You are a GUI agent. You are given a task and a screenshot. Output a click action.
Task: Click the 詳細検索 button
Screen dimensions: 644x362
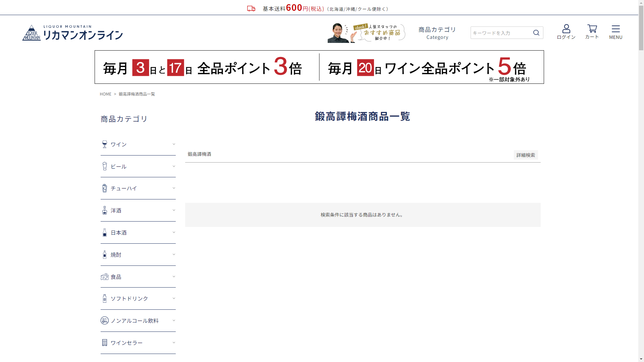(x=526, y=155)
